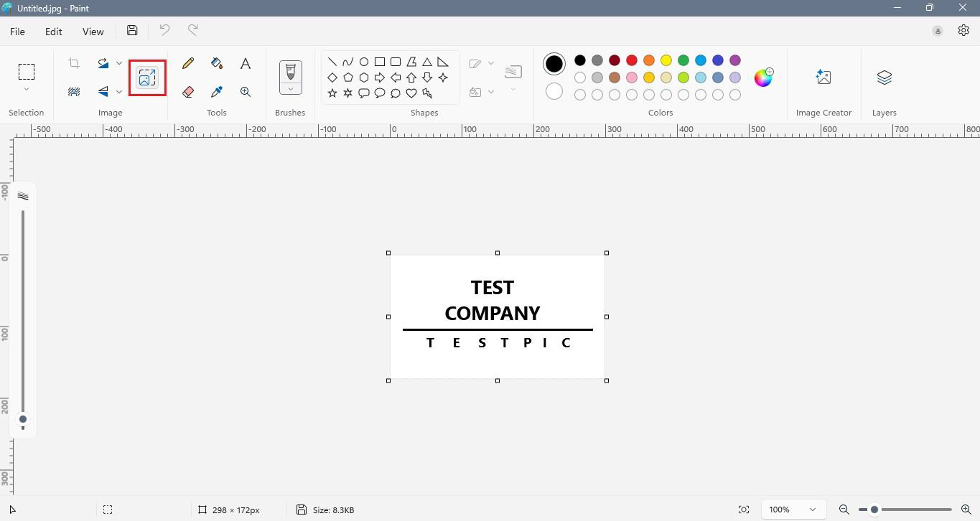Click the highlighted Remove background icon
This screenshot has height=521, width=980.
[147, 78]
